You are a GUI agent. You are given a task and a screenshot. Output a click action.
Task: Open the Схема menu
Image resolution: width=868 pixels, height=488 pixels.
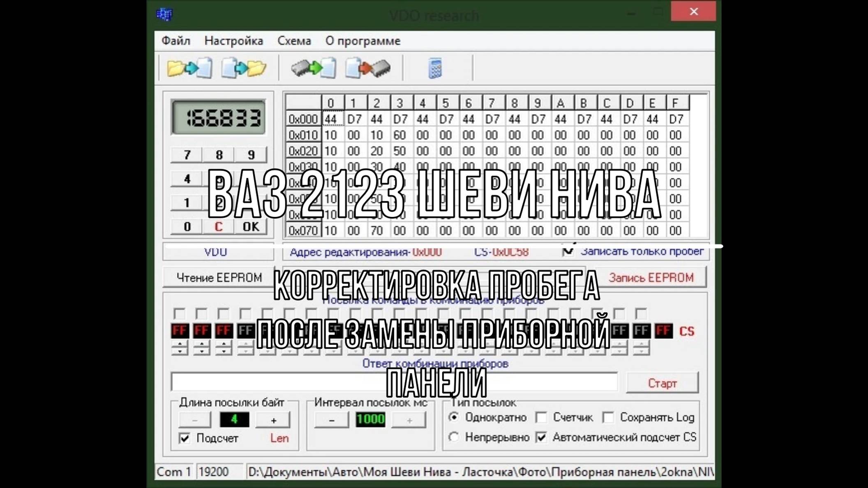[294, 41]
